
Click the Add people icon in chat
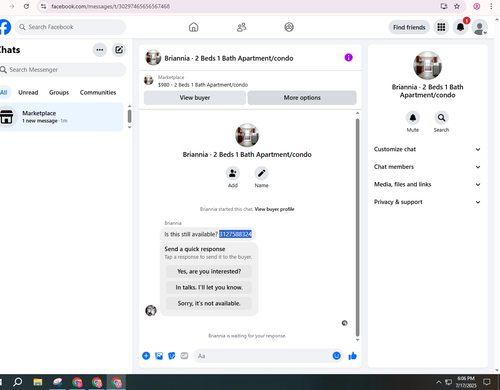[233, 173]
